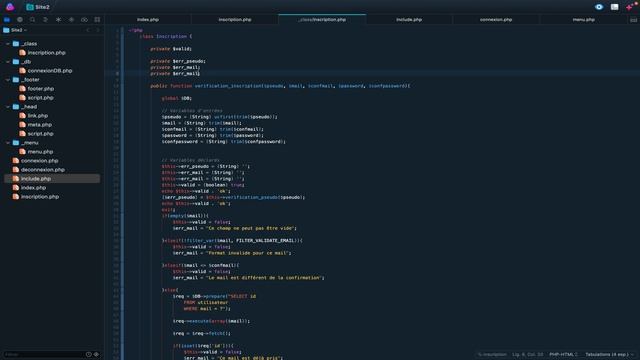Click the 'private $valid;' code line
640x360 pixels.
pyautogui.click(x=171, y=49)
